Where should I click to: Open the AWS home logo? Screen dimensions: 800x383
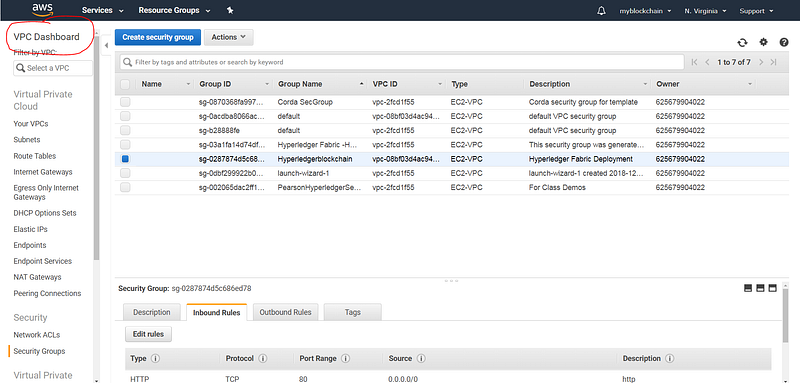(x=43, y=9)
